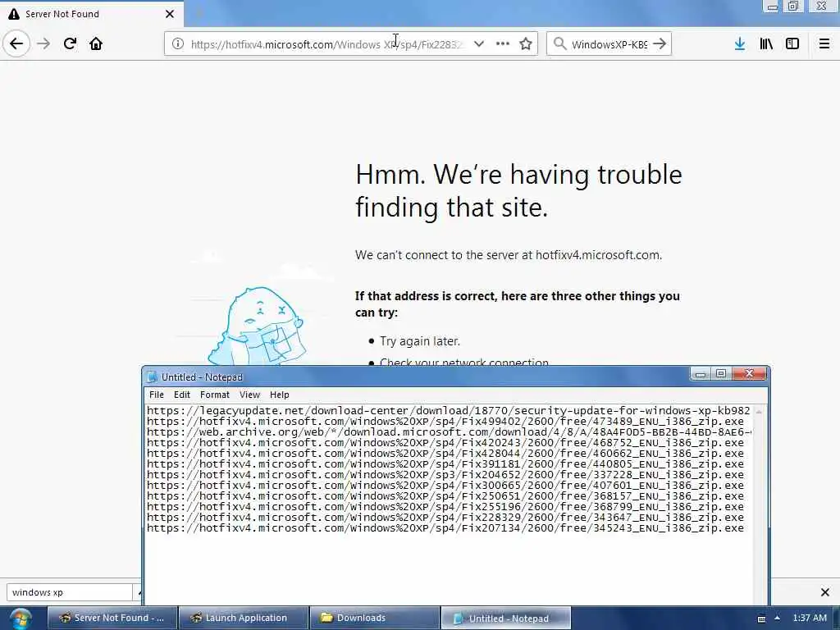Click the Fix499402 URL line in Notepad
The width and height of the screenshot is (840, 630).
click(445, 422)
